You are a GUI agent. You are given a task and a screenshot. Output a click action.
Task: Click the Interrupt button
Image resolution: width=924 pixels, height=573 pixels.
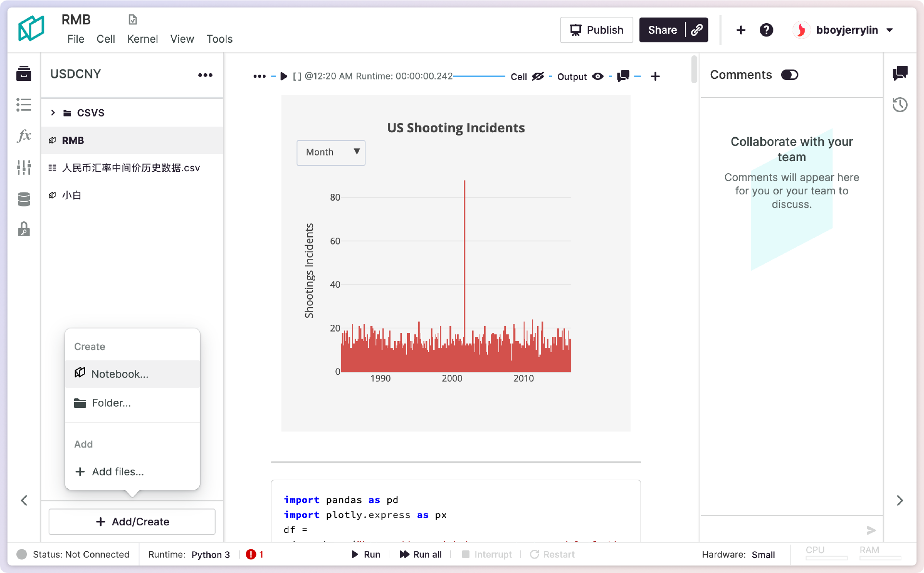click(487, 554)
